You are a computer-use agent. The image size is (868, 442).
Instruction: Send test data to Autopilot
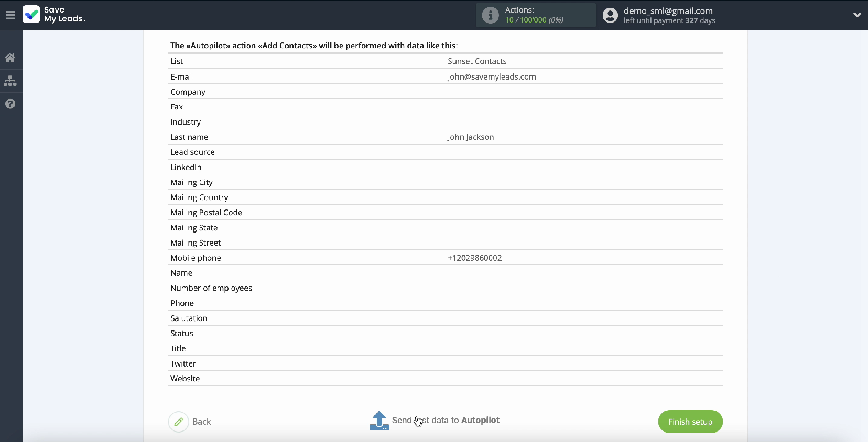pyautogui.click(x=446, y=420)
